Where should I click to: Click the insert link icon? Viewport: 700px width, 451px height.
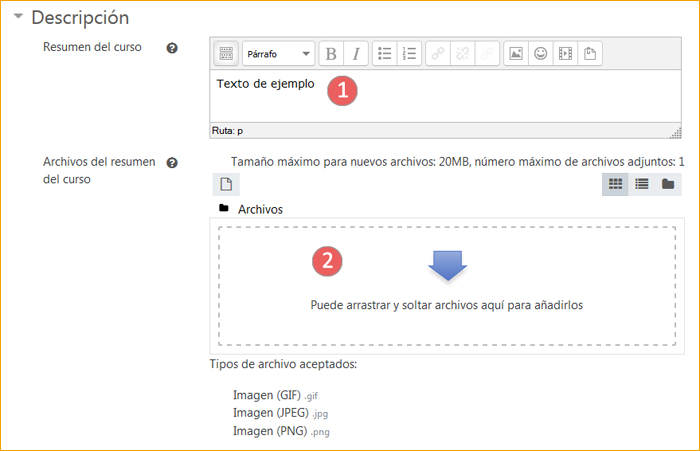click(x=438, y=53)
